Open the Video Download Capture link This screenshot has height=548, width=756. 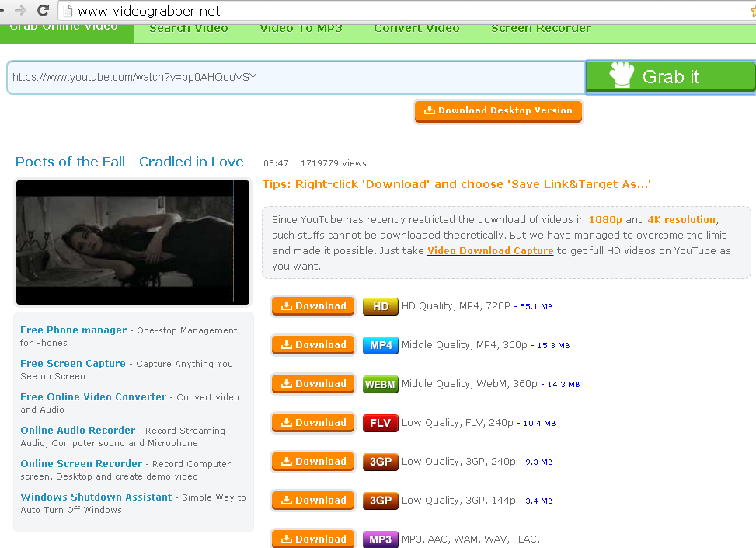point(490,250)
